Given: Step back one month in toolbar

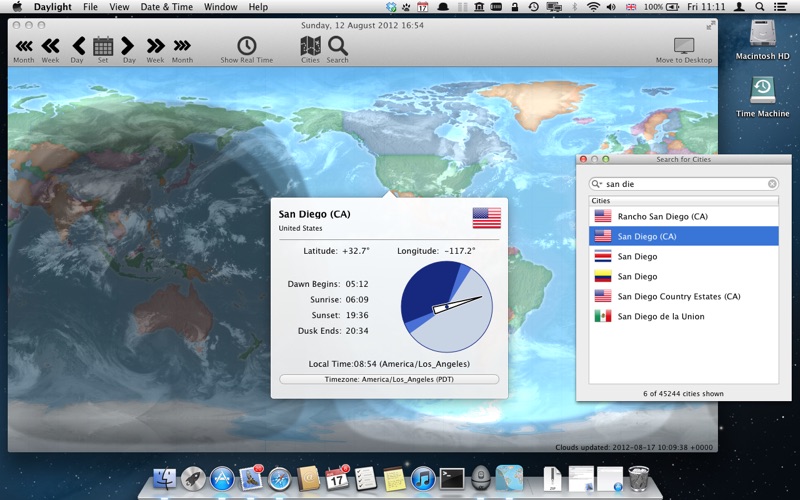Looking at the screenshot, I should (x=23, y=46).
